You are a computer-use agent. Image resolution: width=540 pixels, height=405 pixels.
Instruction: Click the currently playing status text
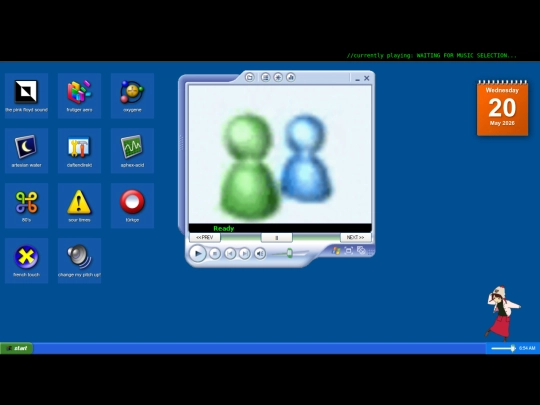[x=432, y=55]
